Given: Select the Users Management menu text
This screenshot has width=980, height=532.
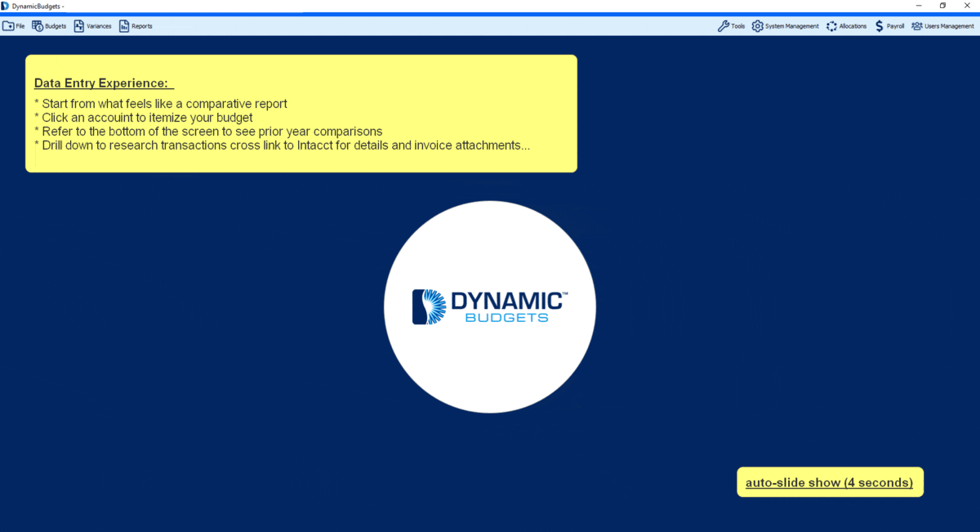Looking at the screenshot, I should point(949,26).
